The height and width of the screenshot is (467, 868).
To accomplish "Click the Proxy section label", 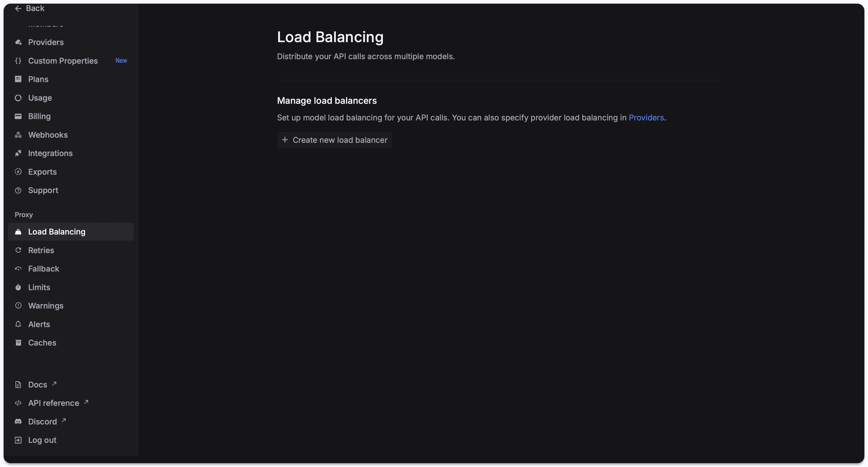I will (23, 215).
